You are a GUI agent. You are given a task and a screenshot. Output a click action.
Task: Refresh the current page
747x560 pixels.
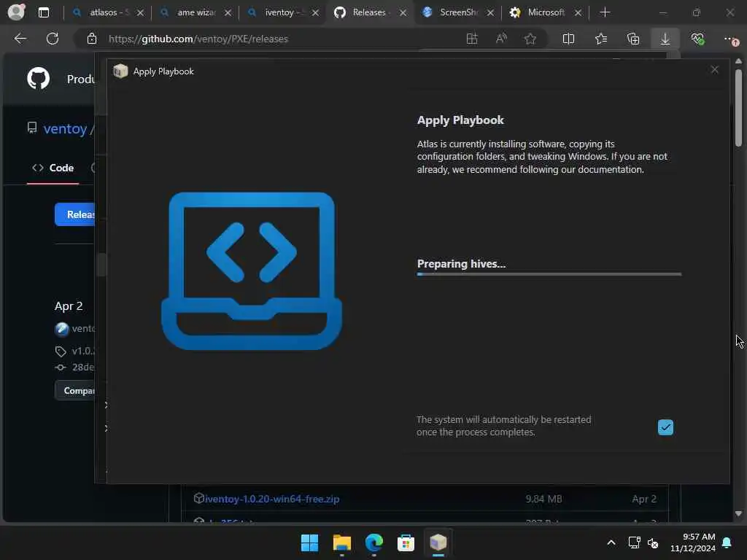tap(53, 39)
